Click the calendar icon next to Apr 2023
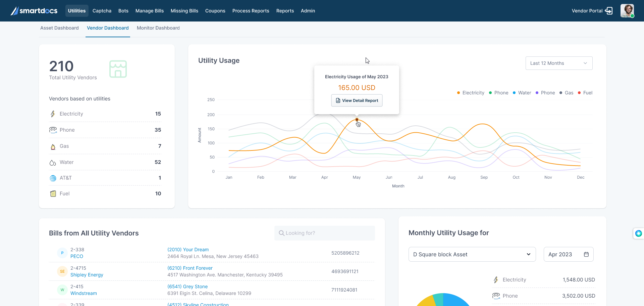This screenshot has height=306, width=644. click(x=586, y=254)
